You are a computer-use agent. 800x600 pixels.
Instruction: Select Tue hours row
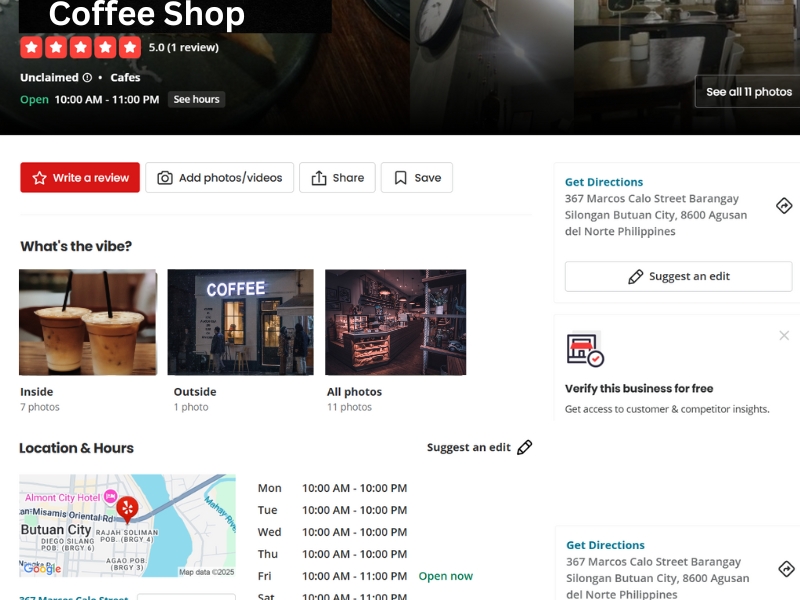[332, 510]
